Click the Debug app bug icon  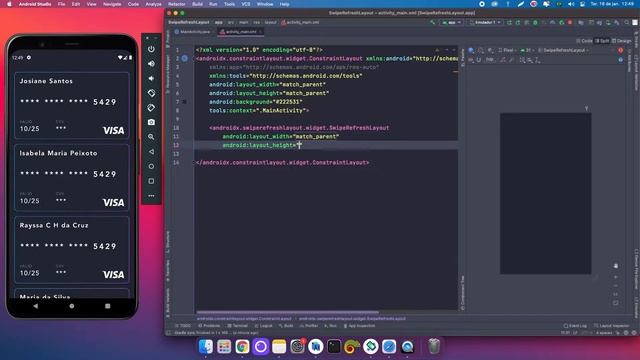pos(536,22)
